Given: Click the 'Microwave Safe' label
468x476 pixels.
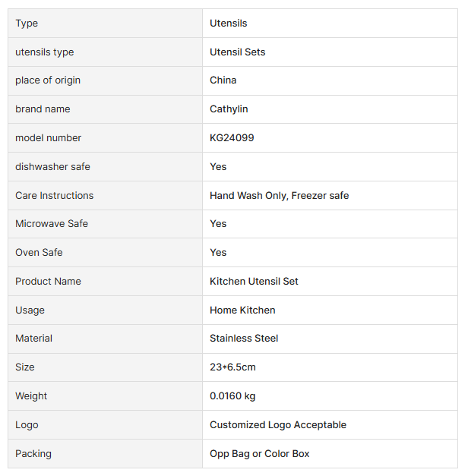Looking at the screenshot, I should click(52, 224).
